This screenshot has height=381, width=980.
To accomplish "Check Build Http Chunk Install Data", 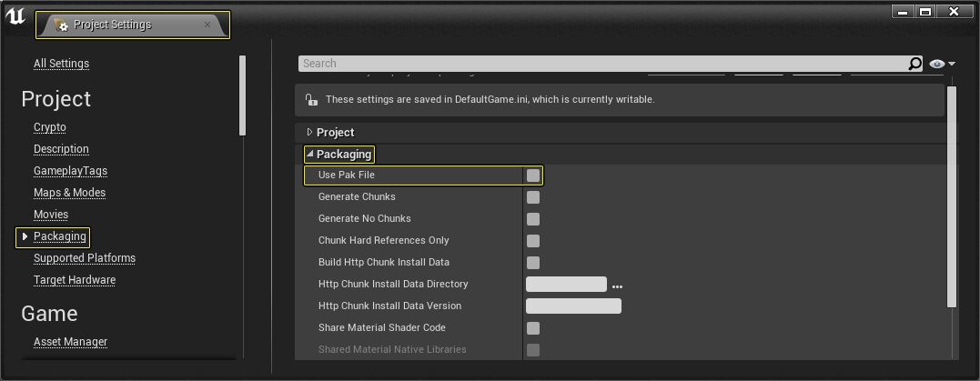I will 533,263.
